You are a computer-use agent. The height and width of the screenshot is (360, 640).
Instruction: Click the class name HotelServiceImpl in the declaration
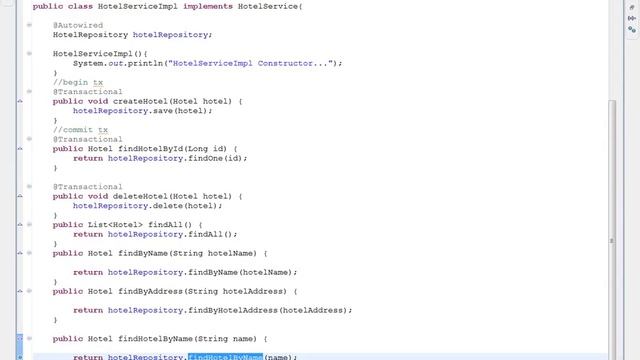pyautogui.click(x=138, y=7)
